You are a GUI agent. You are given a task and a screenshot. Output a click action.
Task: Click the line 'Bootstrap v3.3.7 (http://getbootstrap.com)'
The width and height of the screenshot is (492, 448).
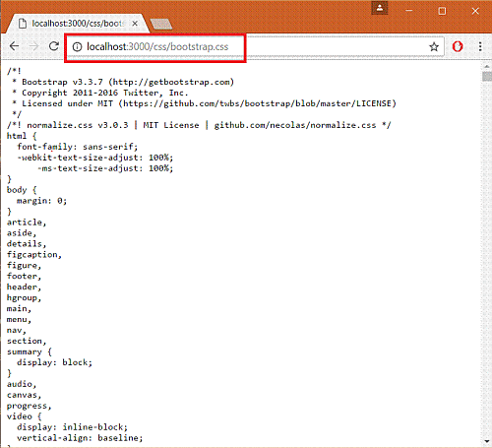click(x=128, y=82)
